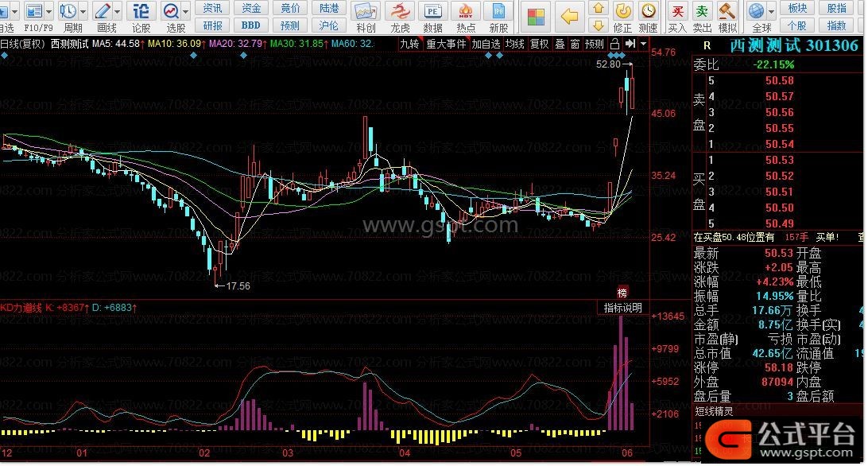Click the sell level 5 price 50.58
This screenshot has width=868, height=466.
tap(780, 81)
